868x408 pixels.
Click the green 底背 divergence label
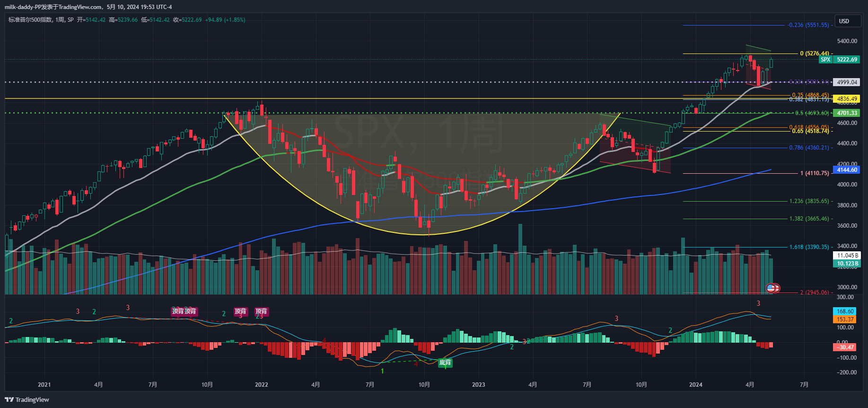coord(445,363)
